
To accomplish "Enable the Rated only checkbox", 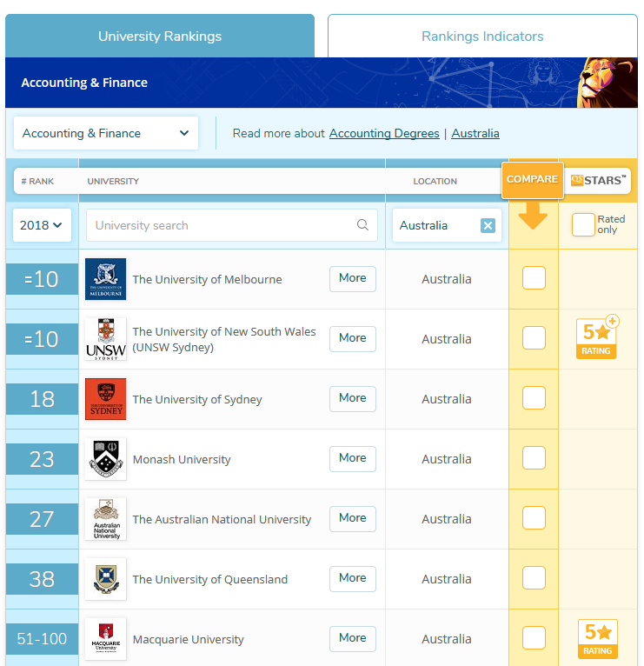I will [583, 225].
